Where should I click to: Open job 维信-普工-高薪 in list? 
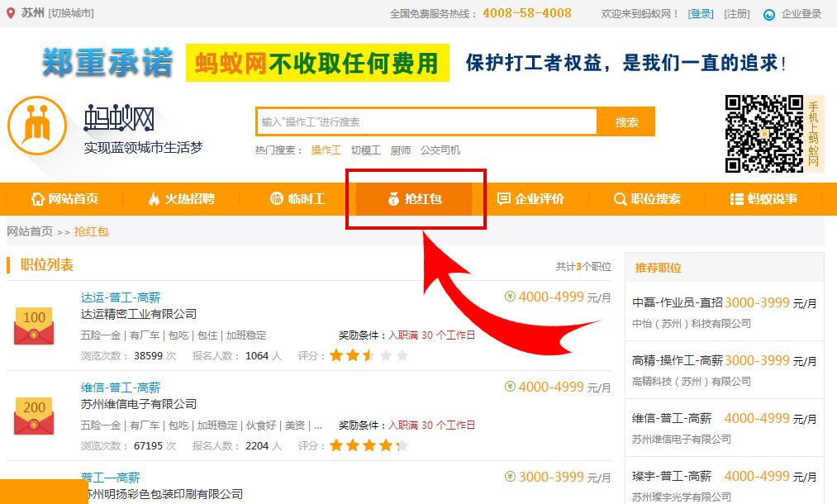[x=121, y=388]
